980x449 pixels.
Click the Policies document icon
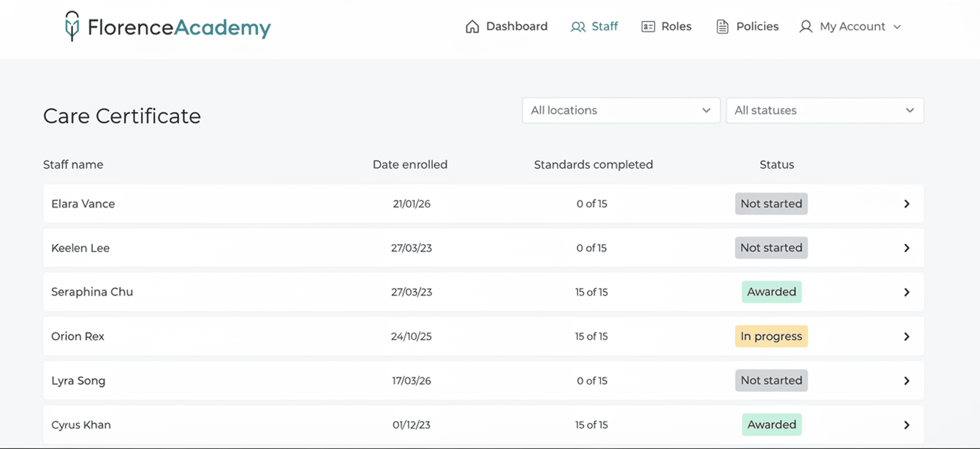coord(722,27)
